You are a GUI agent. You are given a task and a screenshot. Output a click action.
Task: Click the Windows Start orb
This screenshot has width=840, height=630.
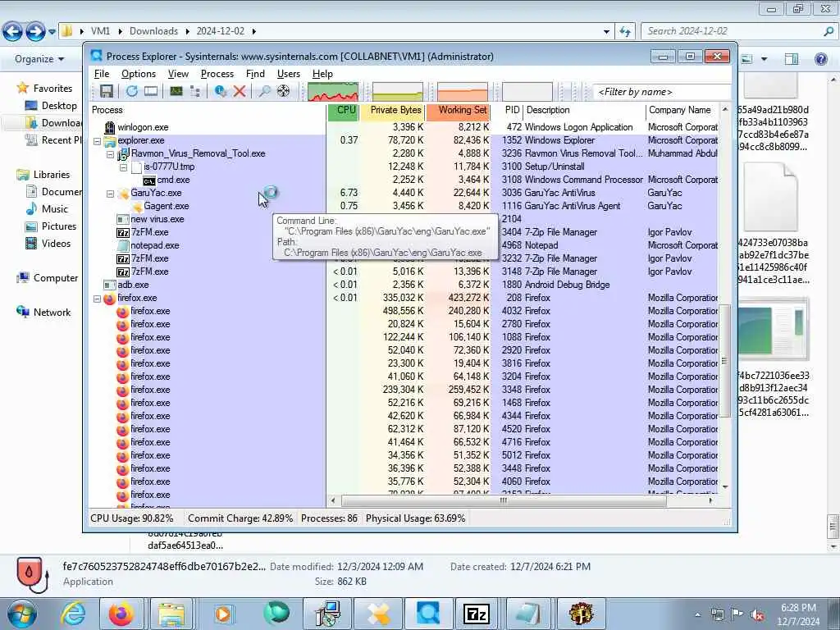pyautogui.click(x=22, y=614)
